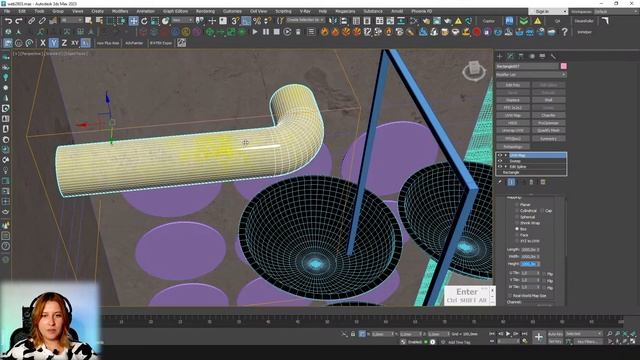The image size is (640, 360).
Task: Select the Shrink Wrap mapping radio button
Action: (x=517, y=223)
